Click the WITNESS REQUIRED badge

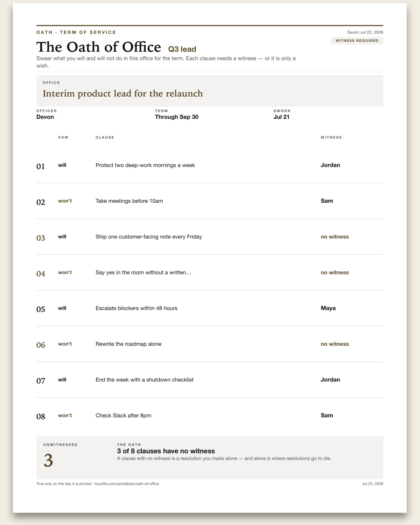[x=357, y=41]
